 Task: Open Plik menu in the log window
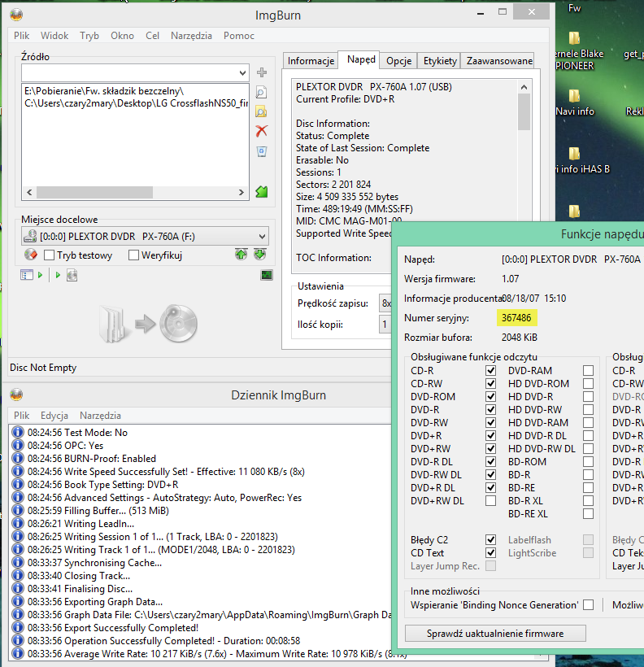coord(21,416)
